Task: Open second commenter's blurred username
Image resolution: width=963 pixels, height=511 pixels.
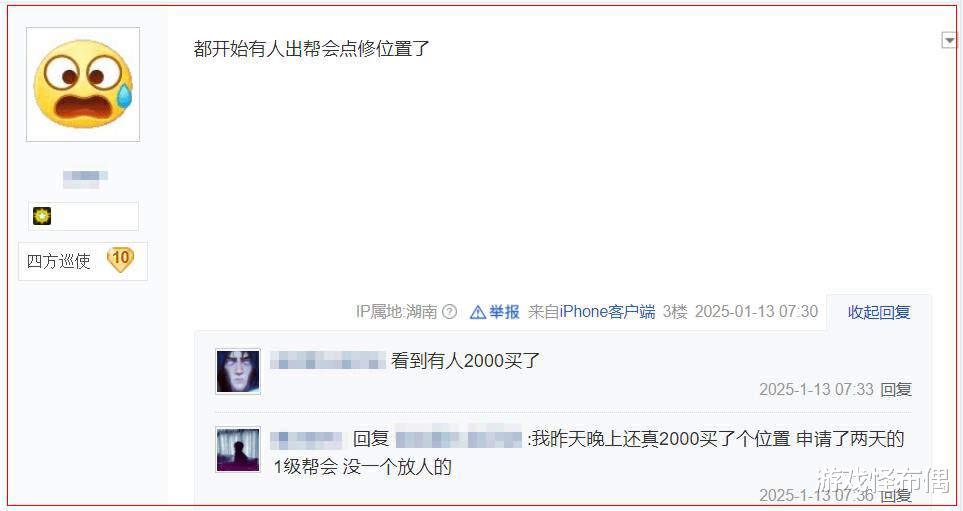Action: 306,439
